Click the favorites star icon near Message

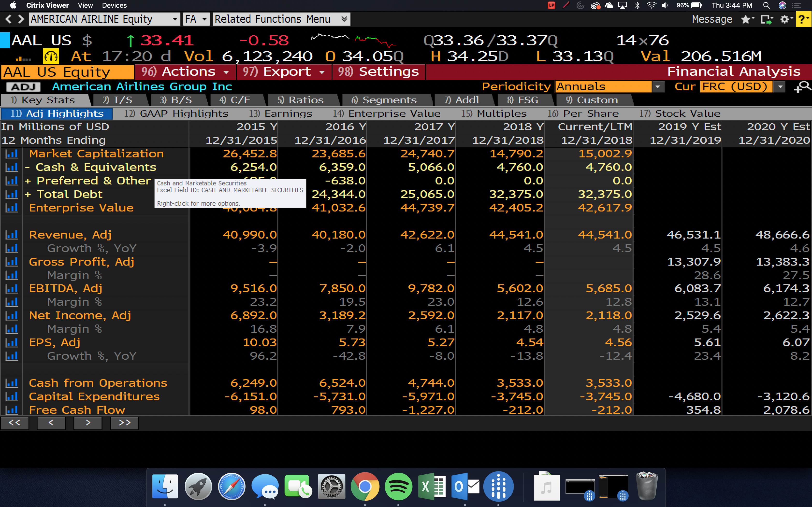coord(746,20)
